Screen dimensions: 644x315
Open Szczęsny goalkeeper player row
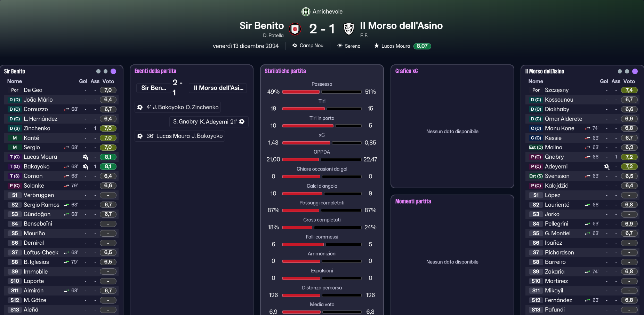click(582, 90)
